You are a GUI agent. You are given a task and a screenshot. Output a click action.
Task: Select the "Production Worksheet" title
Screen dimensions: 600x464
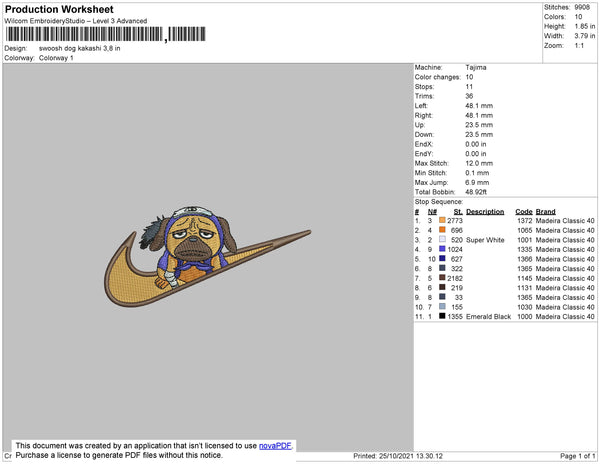point(59,9)
